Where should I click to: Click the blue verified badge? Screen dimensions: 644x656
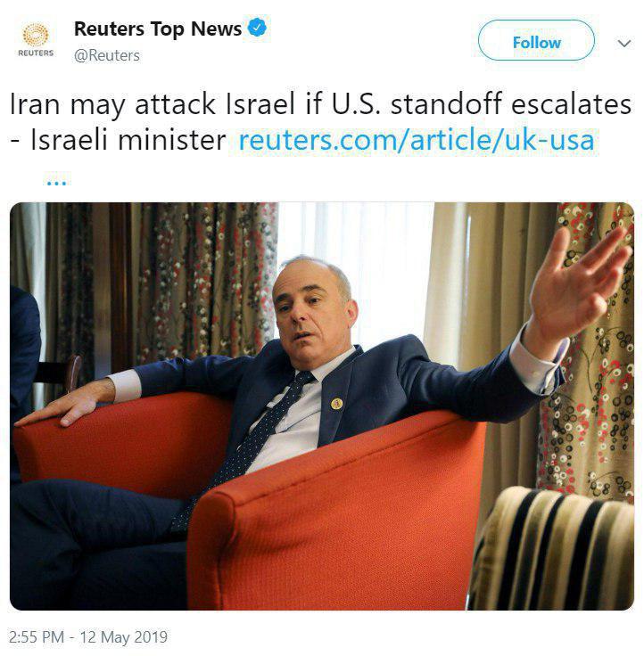257,28
